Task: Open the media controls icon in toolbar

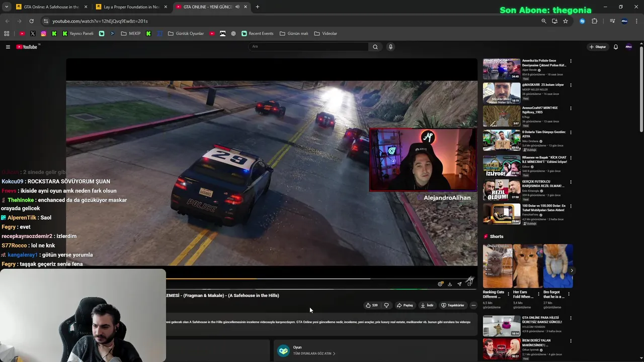Action: pos(612,21)
